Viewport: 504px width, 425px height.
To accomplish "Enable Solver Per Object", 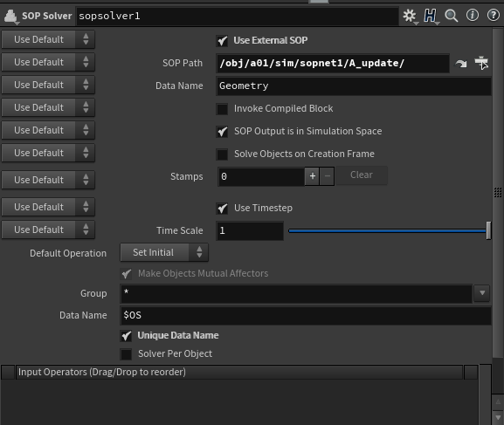I will pos(126,354).
